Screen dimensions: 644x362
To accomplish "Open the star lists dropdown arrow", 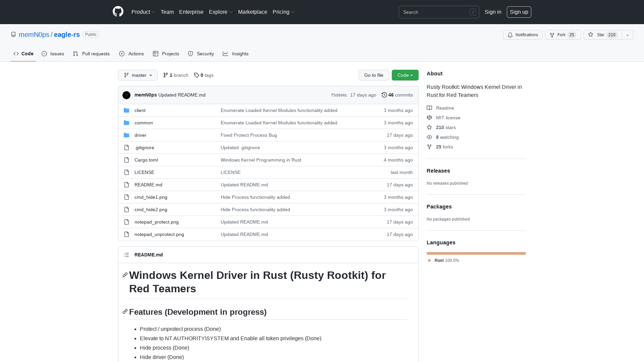I will (628, 35).
